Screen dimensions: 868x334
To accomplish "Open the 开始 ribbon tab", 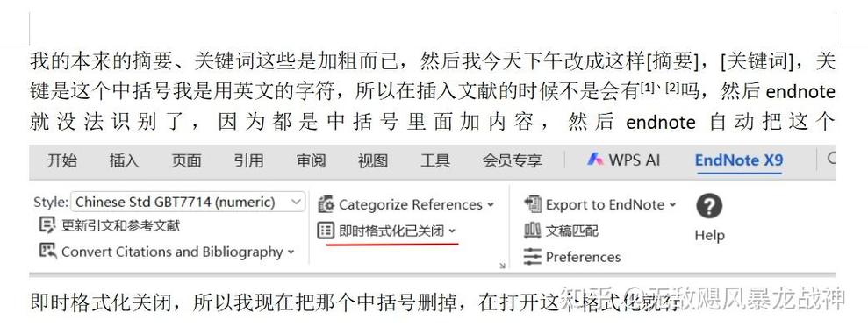I will coord(62,161).
